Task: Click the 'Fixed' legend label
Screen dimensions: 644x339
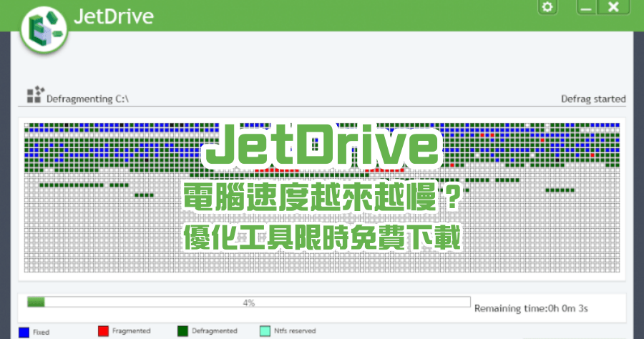Action: (41, 333)
